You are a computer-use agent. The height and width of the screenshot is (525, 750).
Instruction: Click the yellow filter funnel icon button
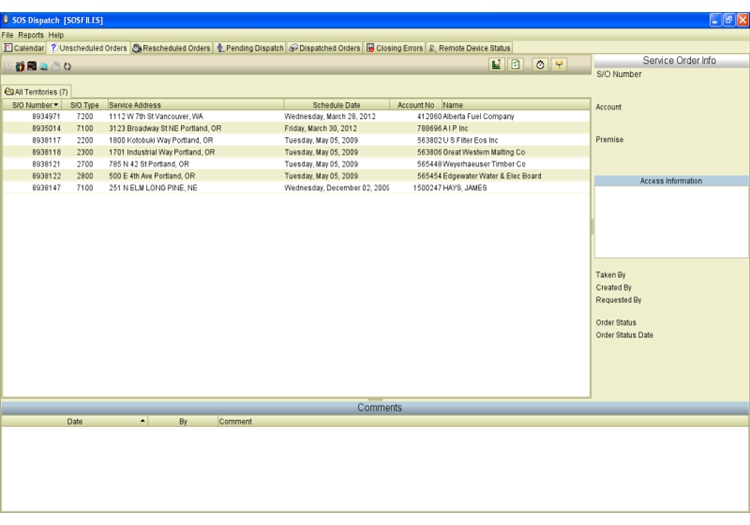[x=559, y=65]
